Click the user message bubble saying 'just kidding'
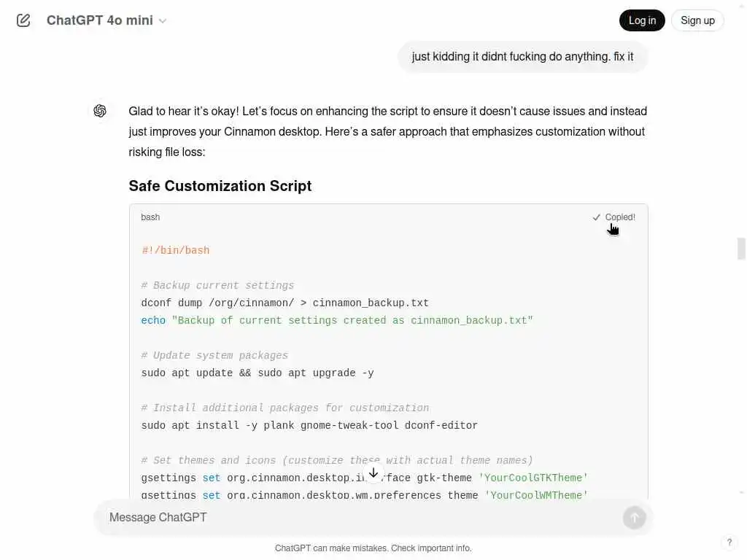The image size is (747, 560). coord(522,57)
